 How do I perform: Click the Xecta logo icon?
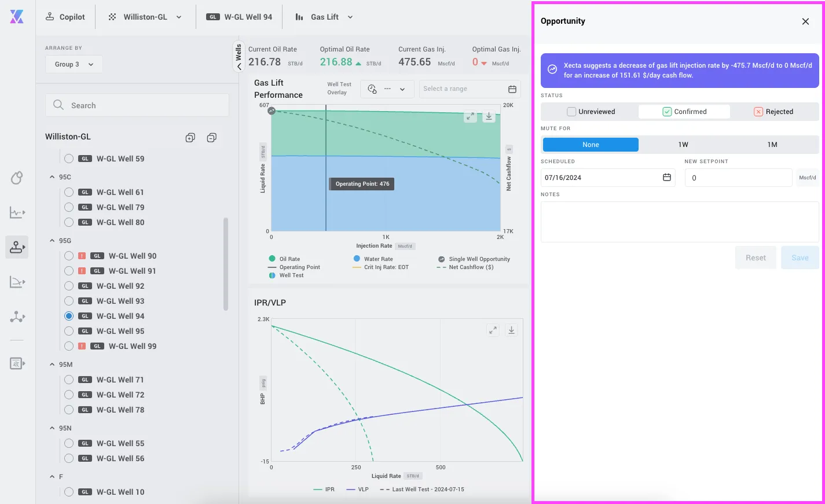click(17, 17)
